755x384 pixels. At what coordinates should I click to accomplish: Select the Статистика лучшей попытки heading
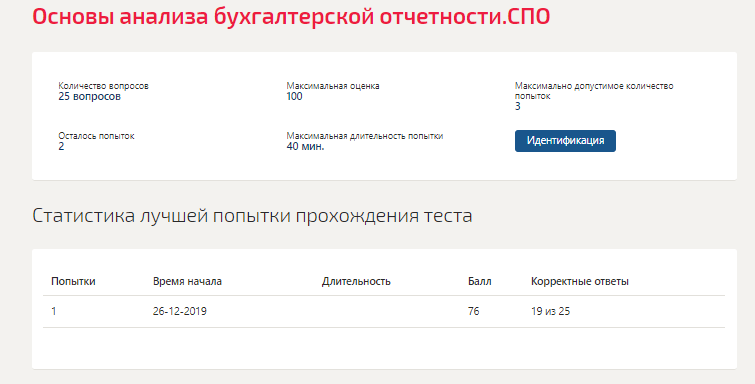click(x=252, y=216)
